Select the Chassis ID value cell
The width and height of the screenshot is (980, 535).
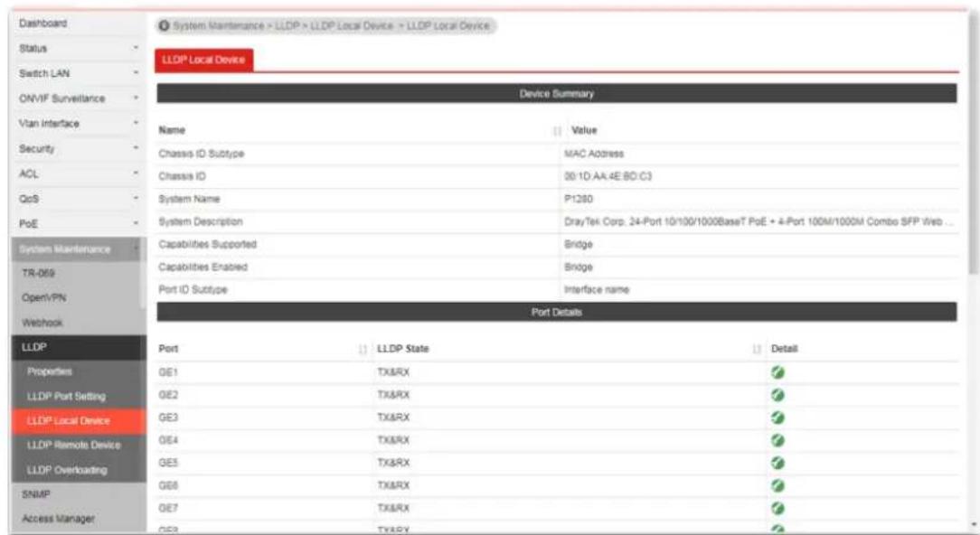[x=608, y=176]
